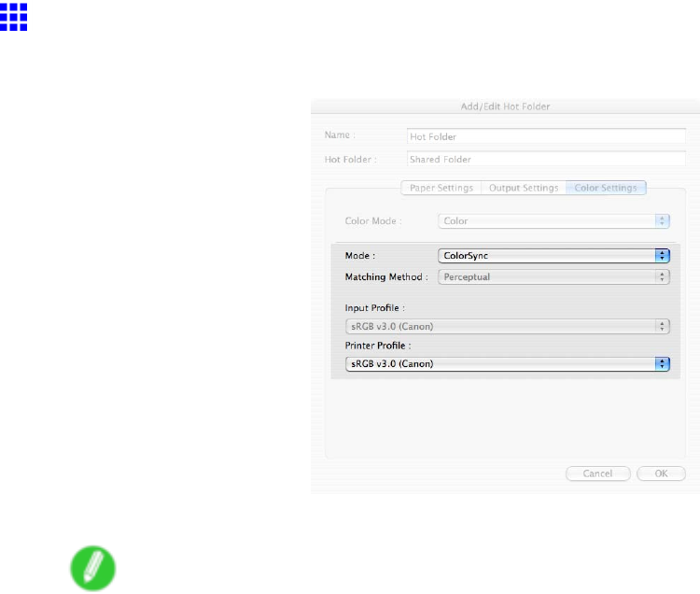This screenshot has width=700, height=594.
Task: Click the Add/Edit Hot Folder title bar
Action: click(505, 106)
